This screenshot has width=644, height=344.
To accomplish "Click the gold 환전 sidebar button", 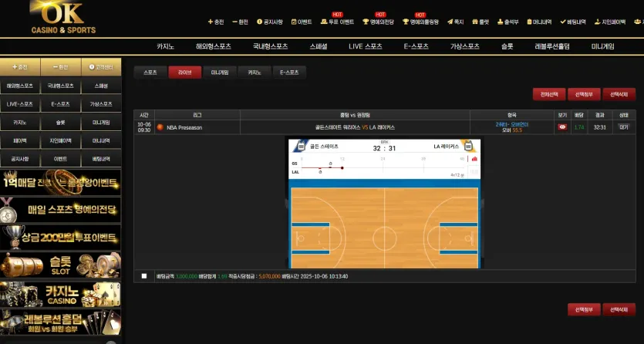I will 61,67.
